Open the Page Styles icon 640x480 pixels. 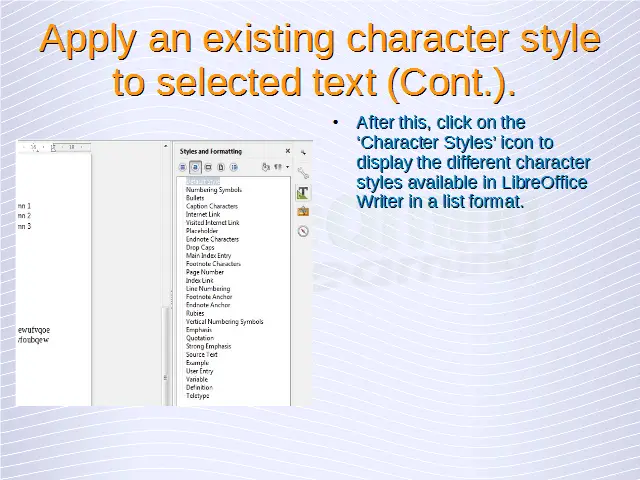220,167
